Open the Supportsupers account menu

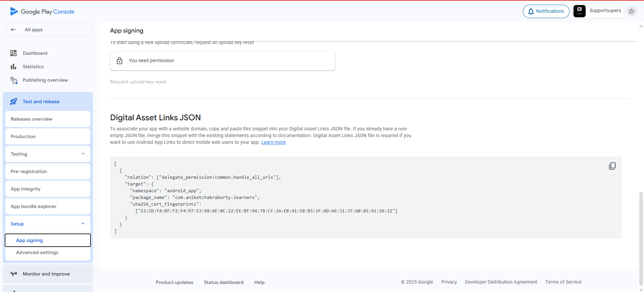[x=598, y=11]
